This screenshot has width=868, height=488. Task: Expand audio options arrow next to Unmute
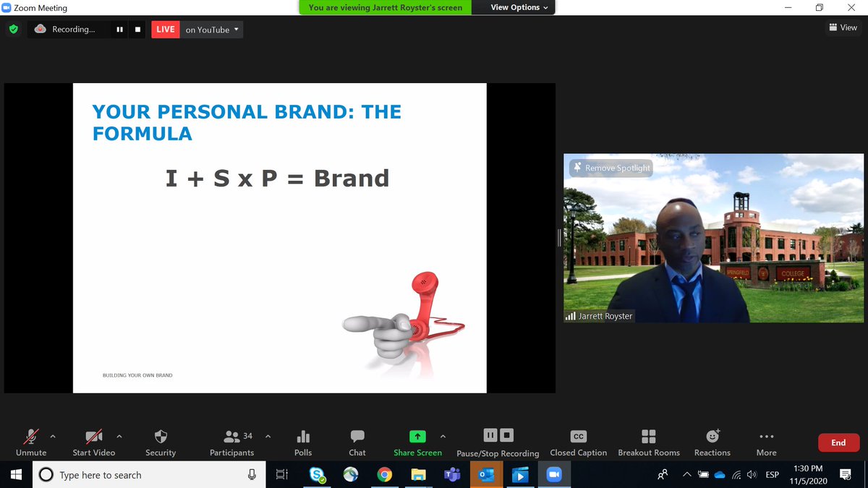click(x=53, y=437)
